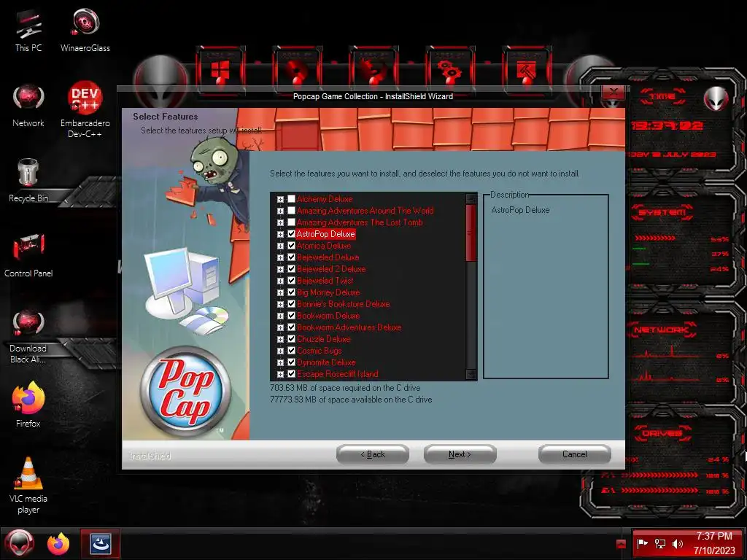This screenshot has height=560, width=747.
Task: Uncheck the Big Money Deluxe checkbox
Action: [x=291, y=292]
